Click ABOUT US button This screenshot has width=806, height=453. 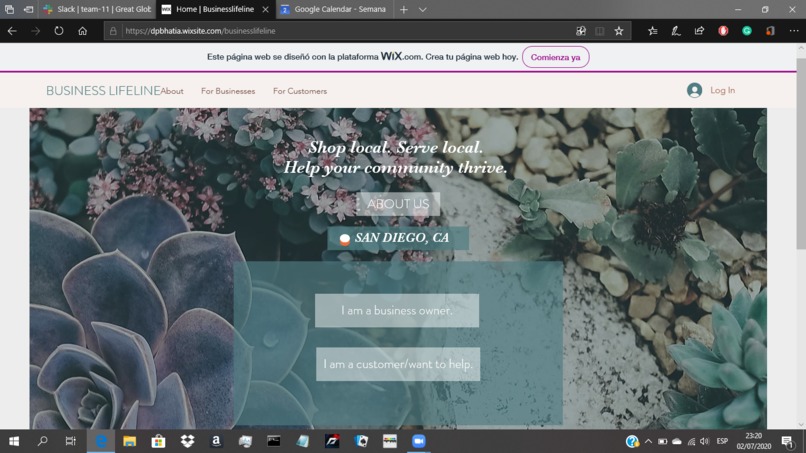398,204
